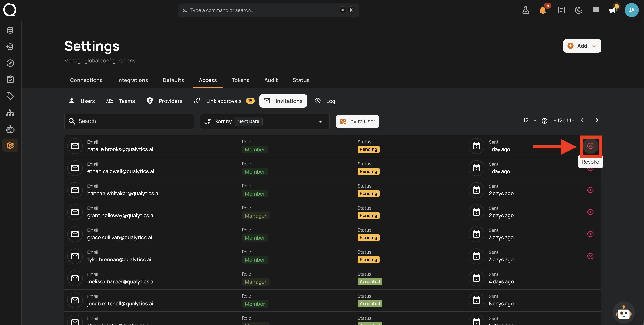Viewport: 644px width, 325px height.
Task: Click the chatbot assistant robot icon
Action: 623,313
